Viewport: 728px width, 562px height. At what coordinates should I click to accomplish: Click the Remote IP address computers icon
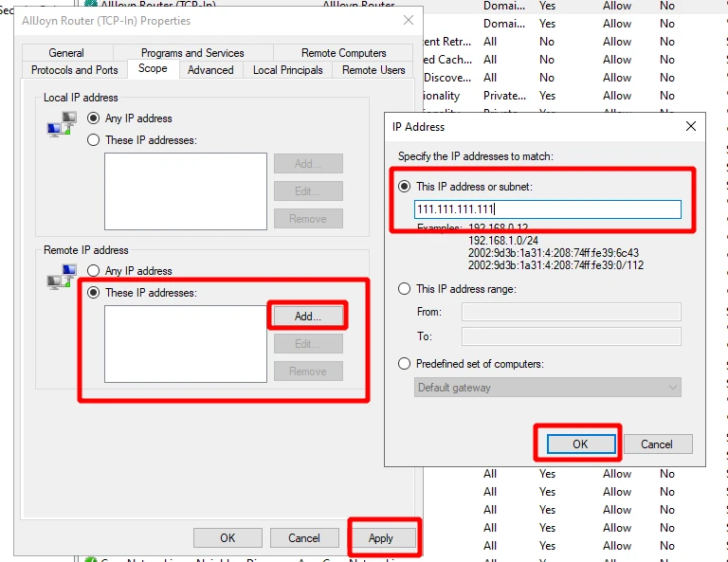[x=62, y=277]
